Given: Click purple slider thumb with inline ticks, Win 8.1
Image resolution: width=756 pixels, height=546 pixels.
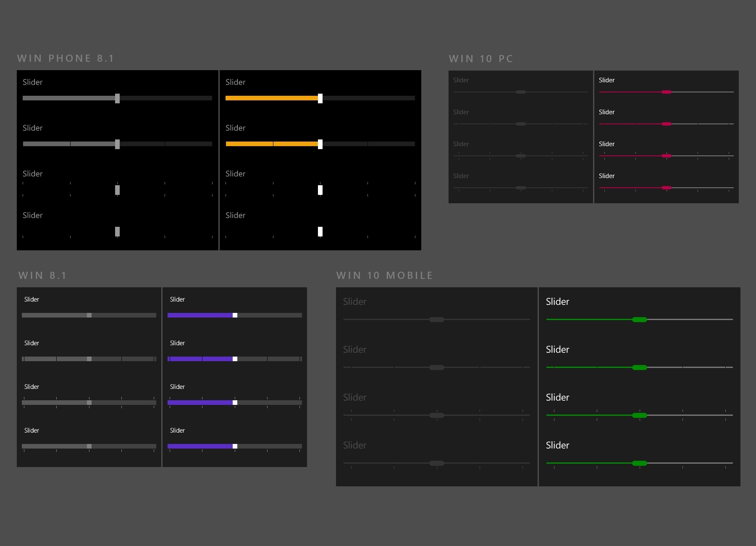Looking at the screenshot, I should (235, 359).
